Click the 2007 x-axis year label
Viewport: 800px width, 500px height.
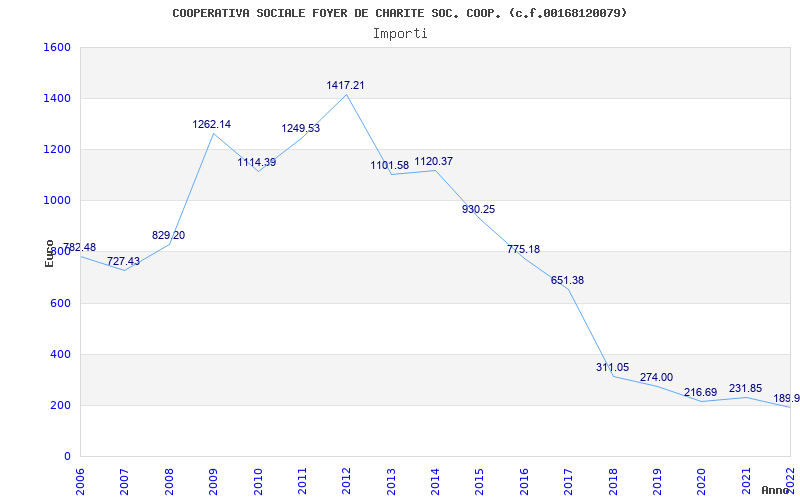[124, 481]
